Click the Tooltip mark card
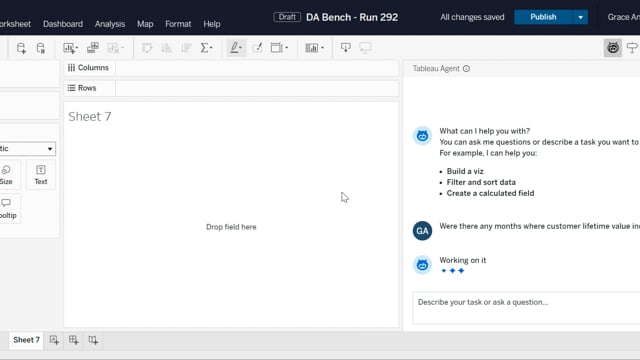Viewport: 640px width, 360px height. [x=7, y=209]
